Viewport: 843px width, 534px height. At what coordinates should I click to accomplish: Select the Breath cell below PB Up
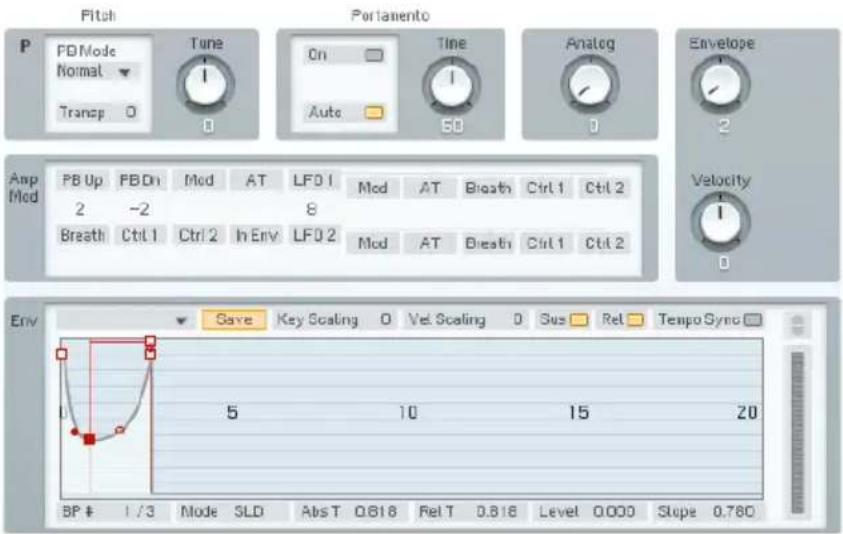[82, 235]
